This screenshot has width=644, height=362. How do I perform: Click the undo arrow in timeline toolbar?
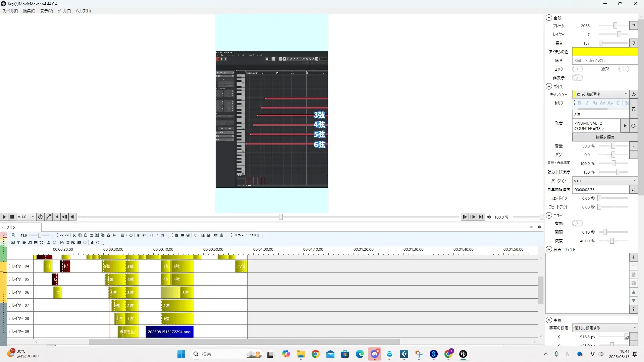pos(61,235)
